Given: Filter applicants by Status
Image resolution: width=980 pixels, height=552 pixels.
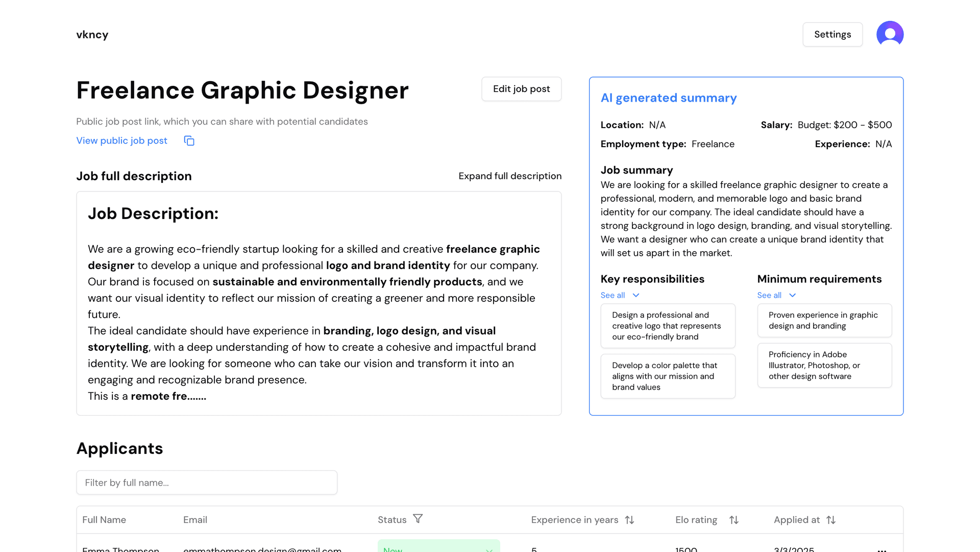Looking at the screenshot, I should pyautogui.click(x=418, y=519).
